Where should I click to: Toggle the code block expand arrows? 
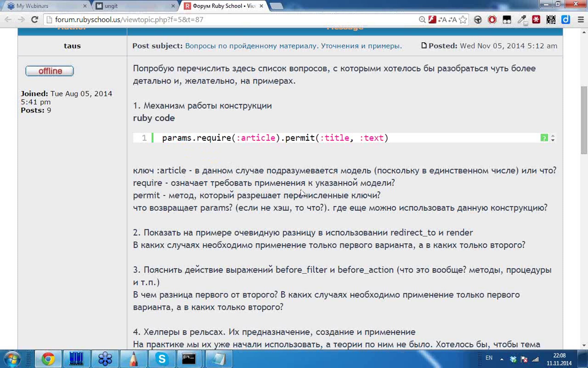pyautogui.click(x=553, y=138)
